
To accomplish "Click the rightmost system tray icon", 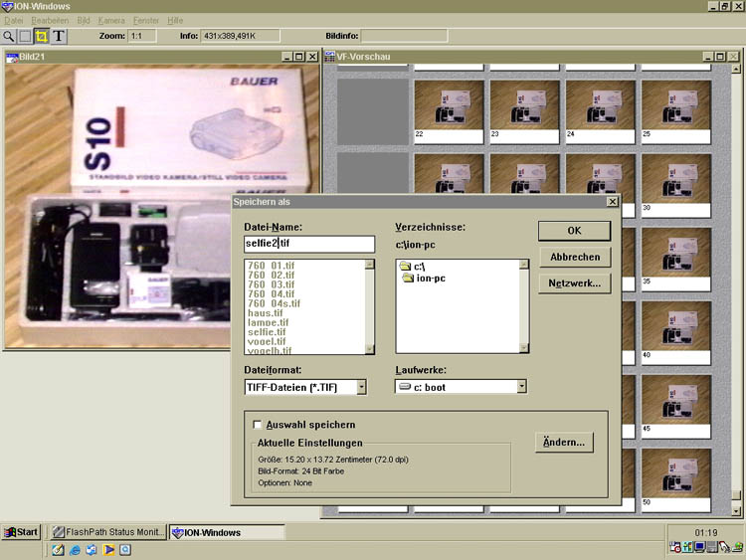I will pos(737,547).
